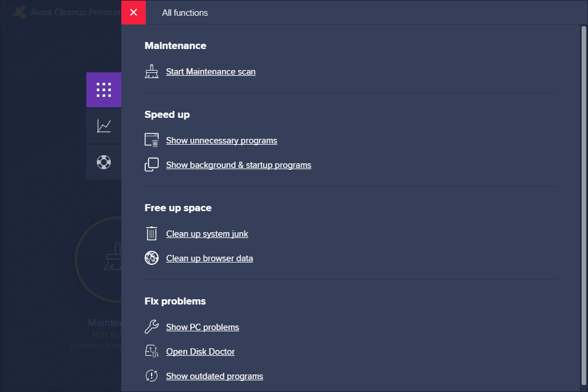The image size is (588, 392).
Task: Open the apps grid icon in the sidebar
Action: point(104,90)
